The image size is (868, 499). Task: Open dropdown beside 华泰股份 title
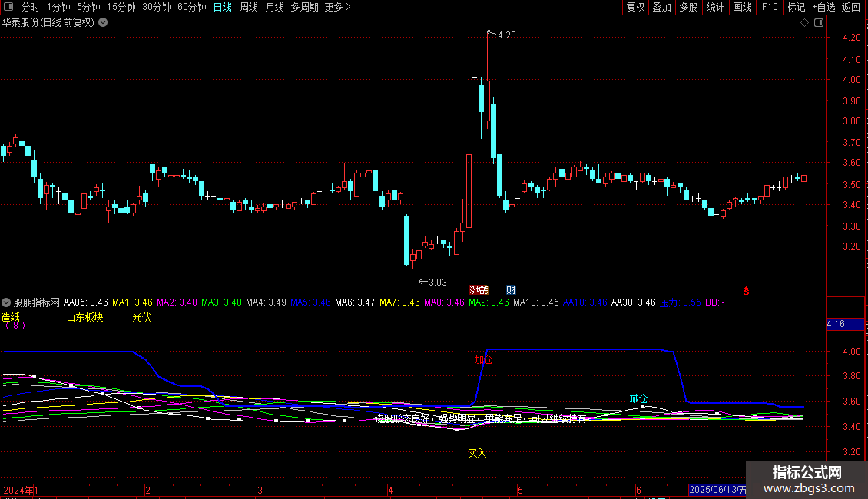coord(103,23)
